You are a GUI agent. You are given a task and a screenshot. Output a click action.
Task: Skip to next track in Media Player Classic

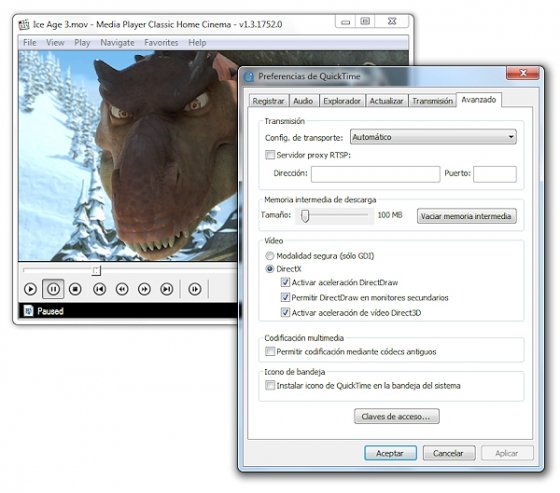pos(167,289)
